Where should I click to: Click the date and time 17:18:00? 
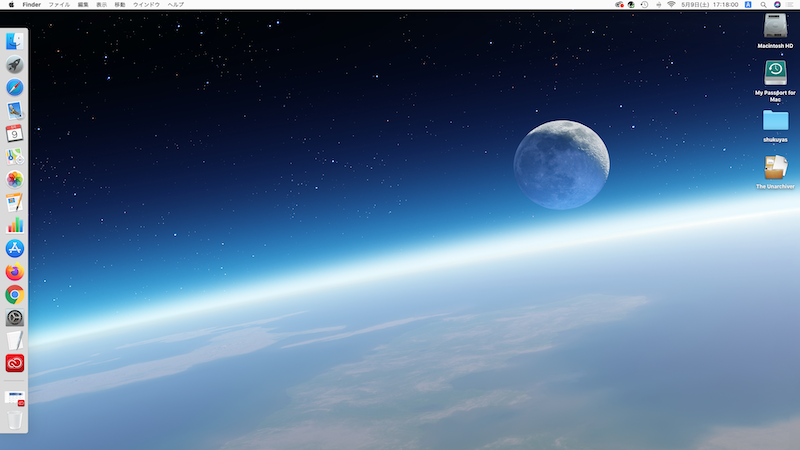(x=710, y=5)
